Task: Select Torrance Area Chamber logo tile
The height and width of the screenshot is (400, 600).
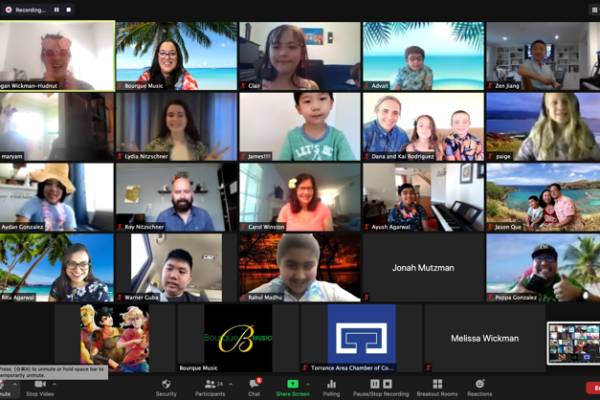Action: click(x=361, y=339)
